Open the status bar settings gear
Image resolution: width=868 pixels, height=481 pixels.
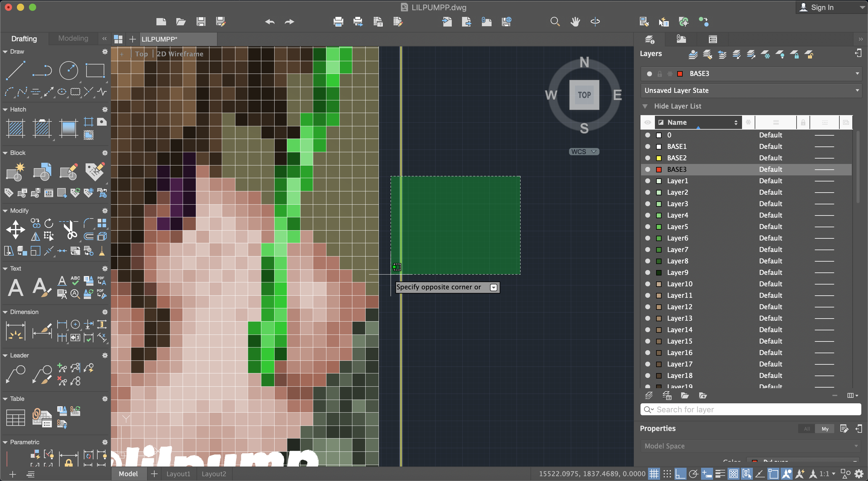tap(859, 473)
